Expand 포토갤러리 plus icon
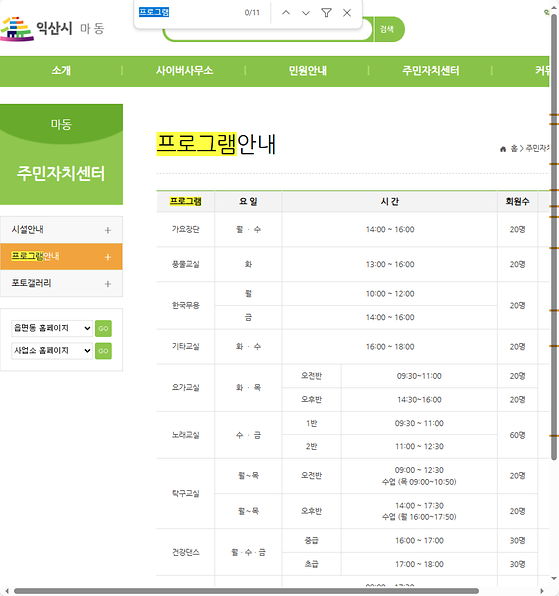The height and width of the screenshot is (596, 559). pyautogui.click(x=108, y=284)
